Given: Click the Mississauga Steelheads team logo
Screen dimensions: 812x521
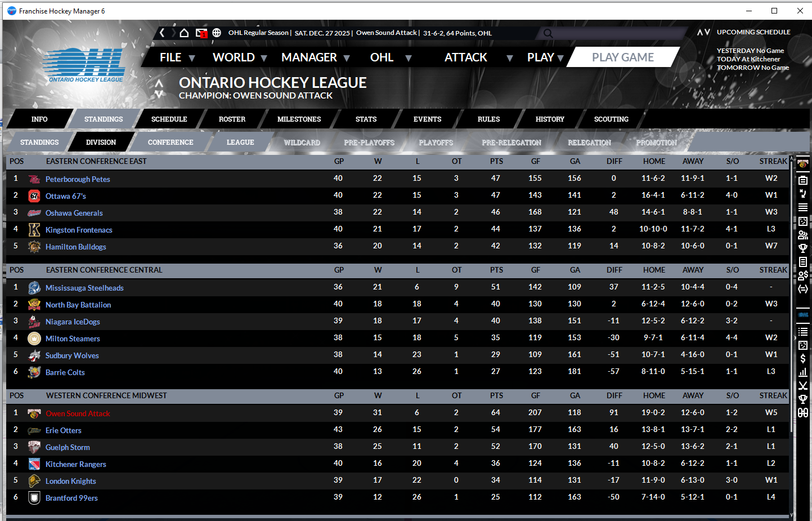Looking at the screenshot, I should tap(34, 288).
